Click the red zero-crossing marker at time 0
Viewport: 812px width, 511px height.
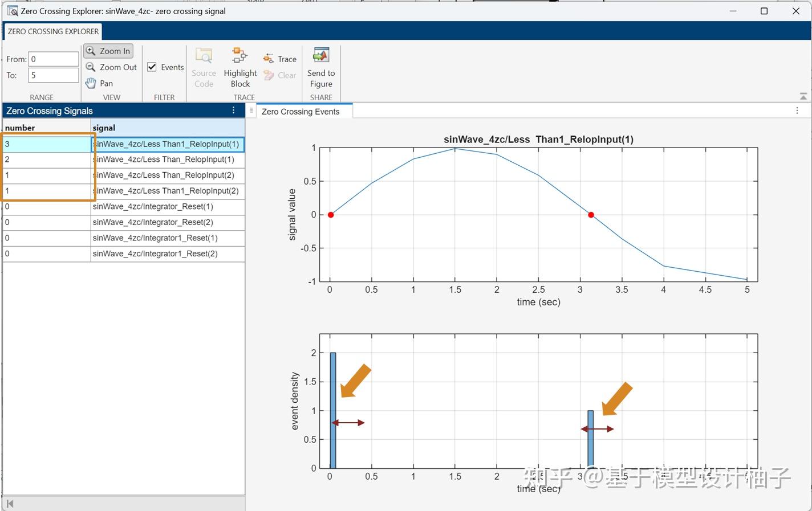click(331, 215)
